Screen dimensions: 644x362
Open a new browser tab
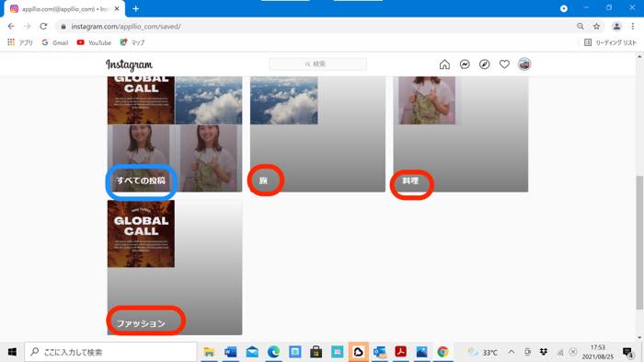pos(135,8)
